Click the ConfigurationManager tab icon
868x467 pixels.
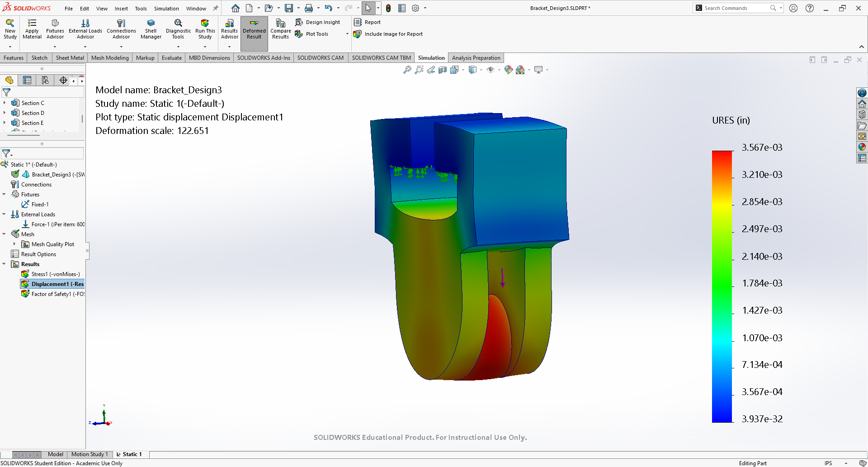tap(45, 81)
